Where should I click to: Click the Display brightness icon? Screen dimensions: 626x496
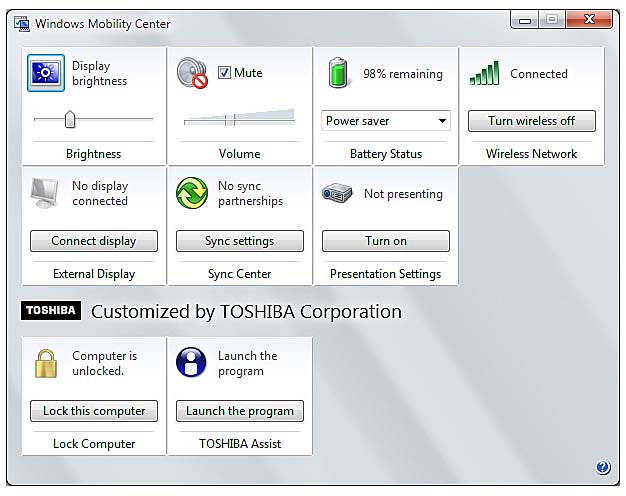coord(46,73)
